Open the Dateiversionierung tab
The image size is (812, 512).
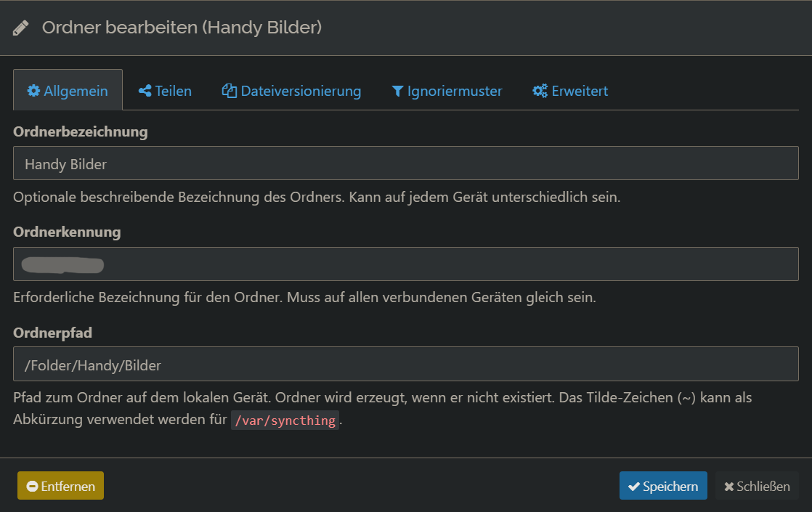click(x=291, y=91)
